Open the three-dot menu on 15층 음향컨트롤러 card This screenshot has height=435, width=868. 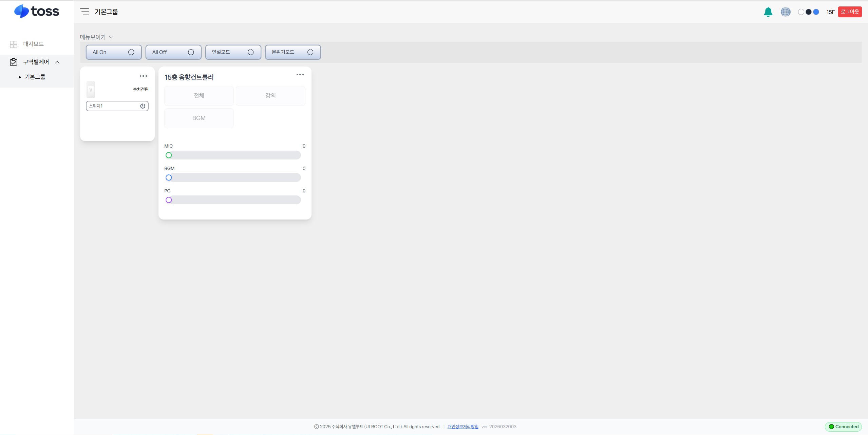point(300,75)
